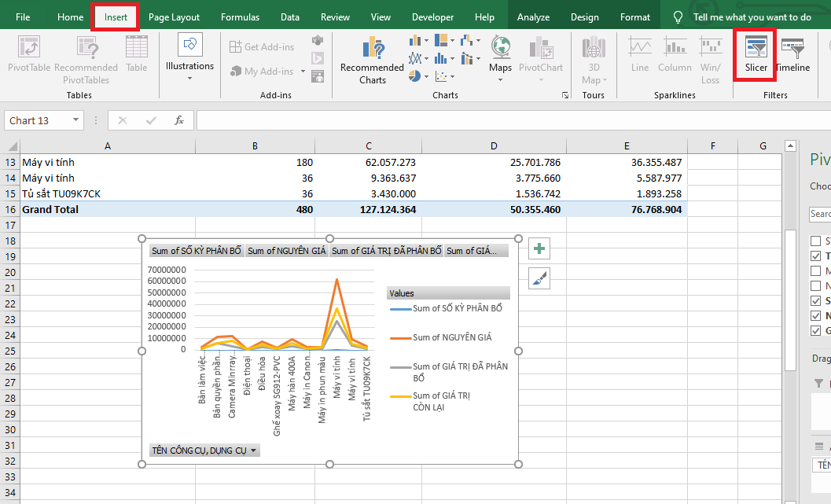The height and width of the screenshot is (504, 831).
Task: Click the Insert Function fx icon
Action: tap(179, 120)
